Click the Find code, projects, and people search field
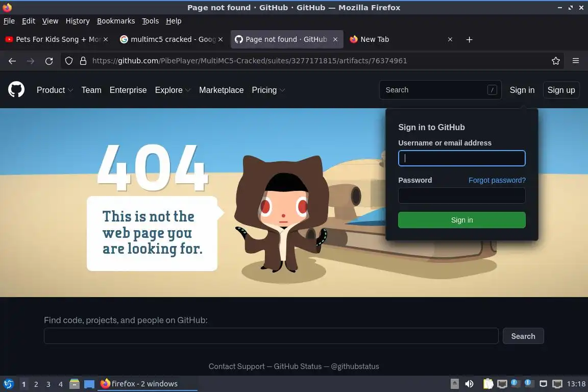The image size is (588, 392). pyautogui.click(x=271, y=336)
